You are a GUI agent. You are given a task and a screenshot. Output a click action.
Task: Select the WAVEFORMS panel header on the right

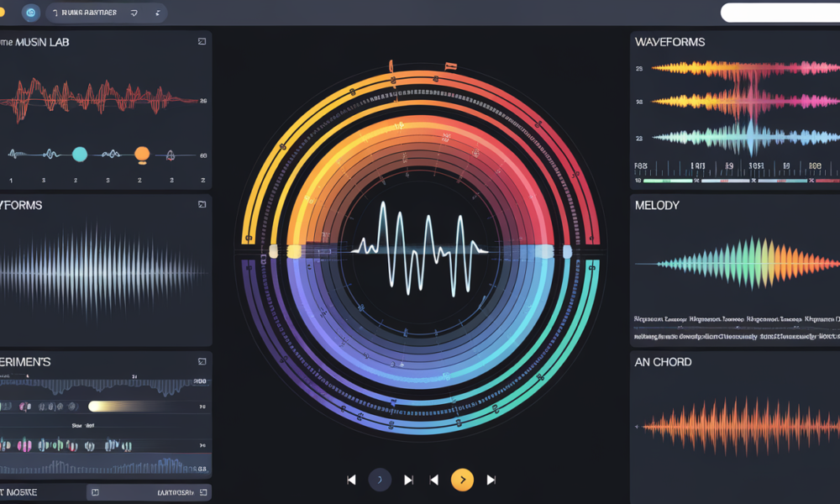[x=669, y=42]
